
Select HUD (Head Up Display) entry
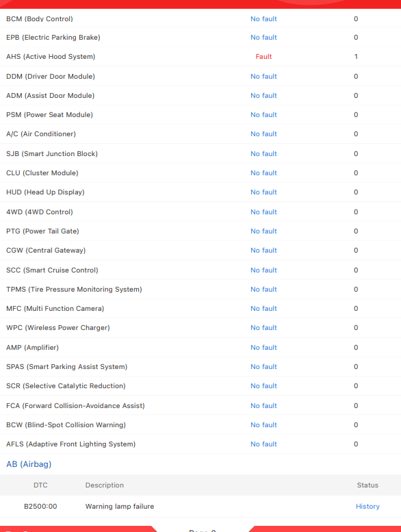pyautogui.click(x=45, y=192)
